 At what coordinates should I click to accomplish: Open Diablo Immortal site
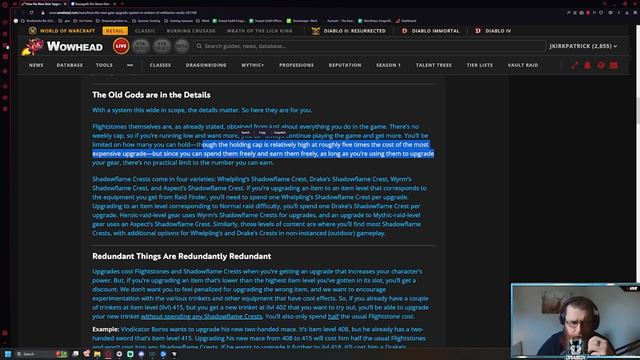tap(431, 31)
